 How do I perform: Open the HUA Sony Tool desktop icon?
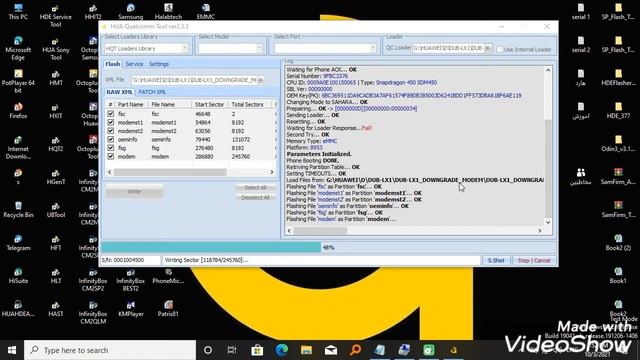point(56,49)
